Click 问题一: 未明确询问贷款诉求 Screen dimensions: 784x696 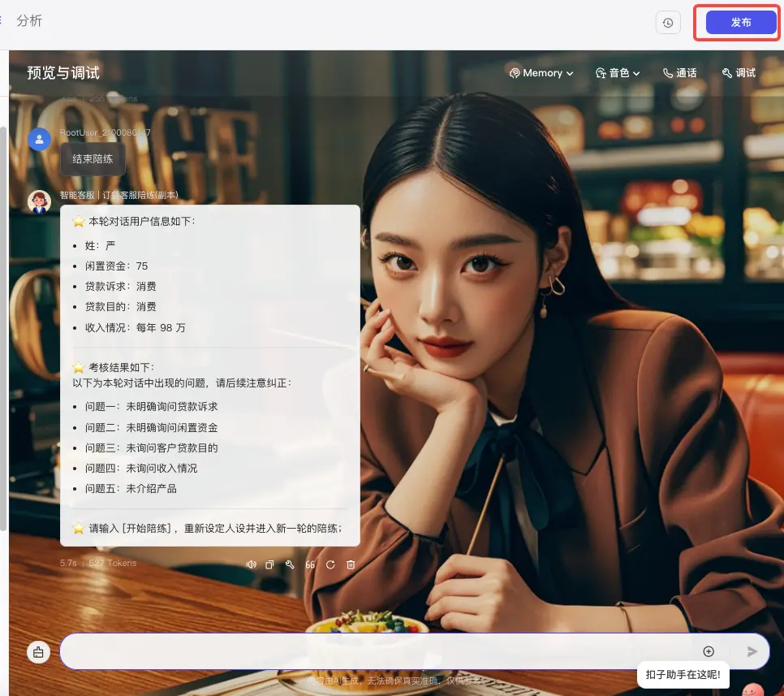click(152, 407)
